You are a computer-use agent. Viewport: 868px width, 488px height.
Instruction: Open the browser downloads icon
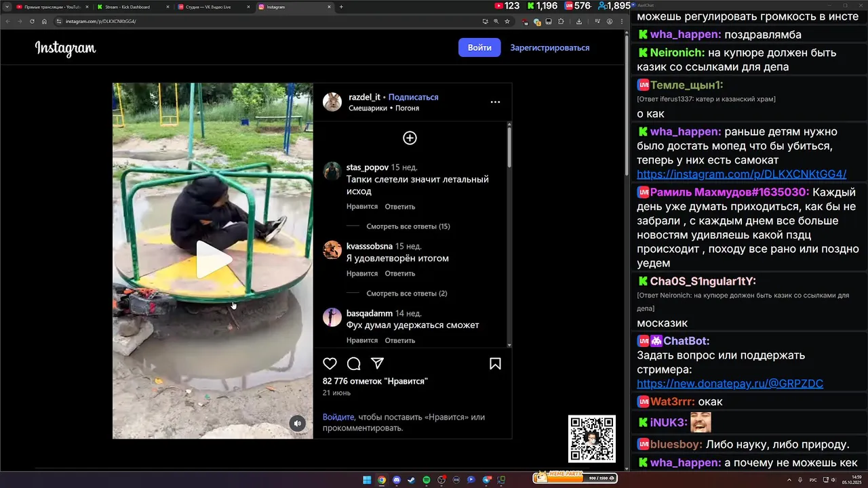578,21
